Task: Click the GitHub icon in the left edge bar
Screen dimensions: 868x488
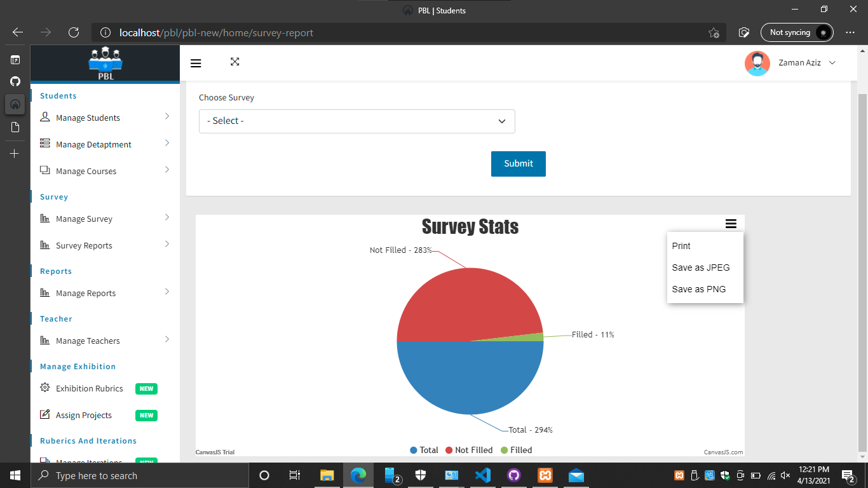Action: 15,81
